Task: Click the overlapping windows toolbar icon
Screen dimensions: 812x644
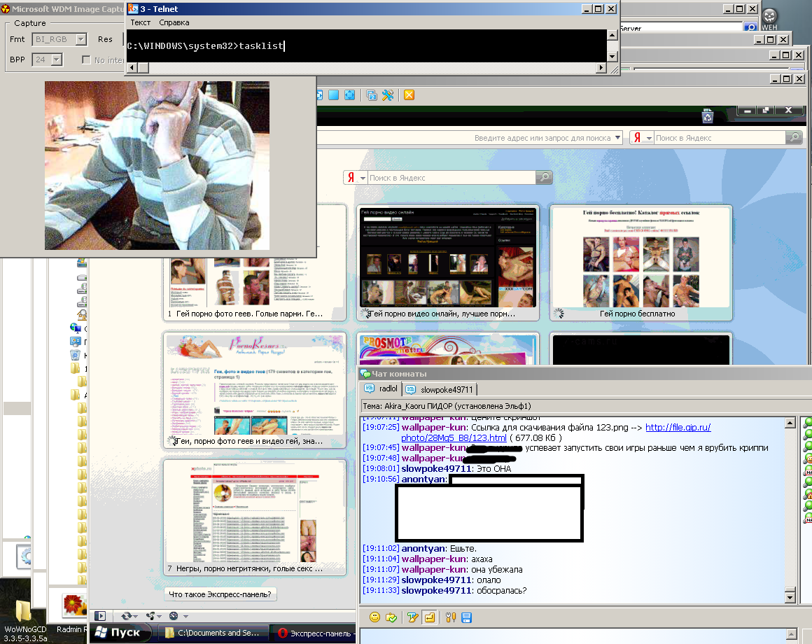Action: pos(371,94)
